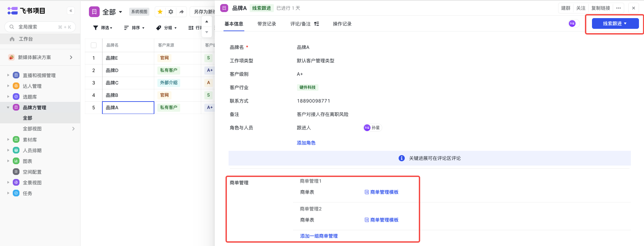Click the 硬件科技 industry tag

click(x=307, y=87)
